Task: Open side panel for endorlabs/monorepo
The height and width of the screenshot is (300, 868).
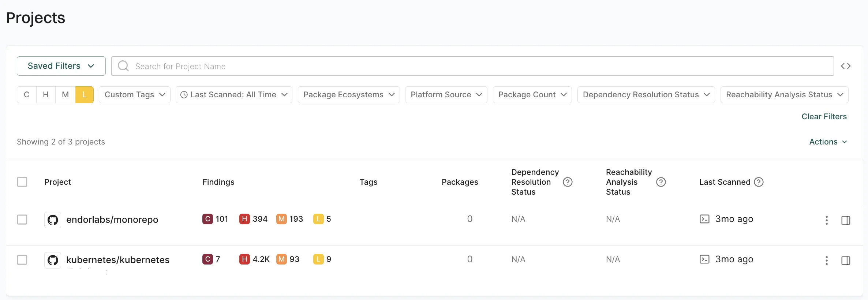Action: tap(846, 220)
